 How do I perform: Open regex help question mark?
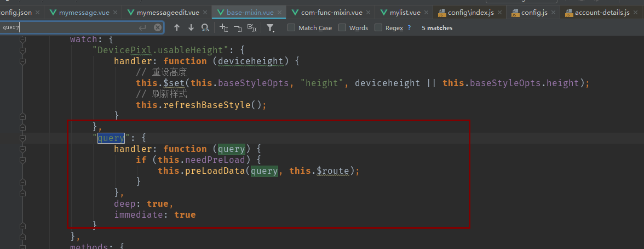click(409, 27)
